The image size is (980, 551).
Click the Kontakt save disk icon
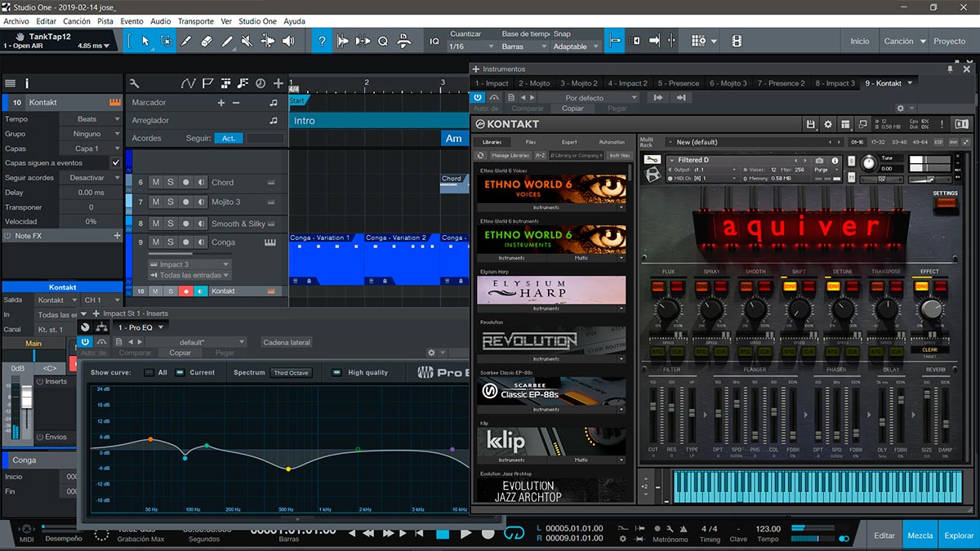point(810,124)
